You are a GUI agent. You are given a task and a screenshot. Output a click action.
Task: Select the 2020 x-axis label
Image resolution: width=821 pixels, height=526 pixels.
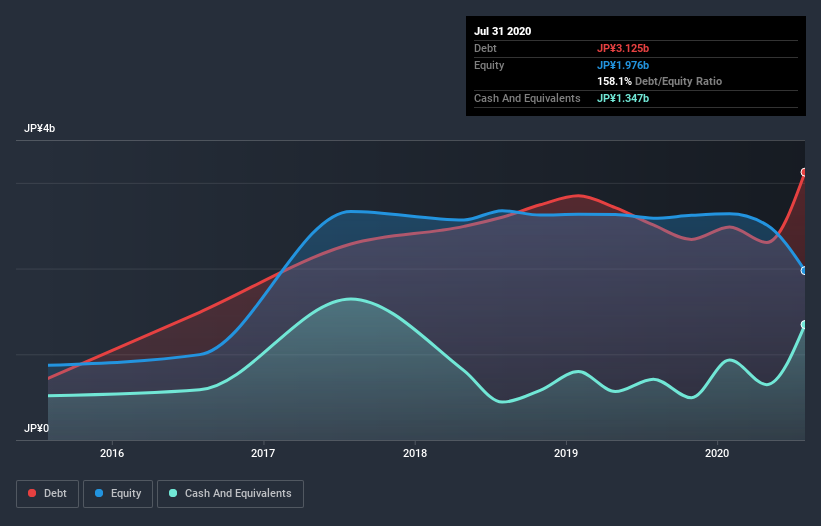click(x=717, y=453)
